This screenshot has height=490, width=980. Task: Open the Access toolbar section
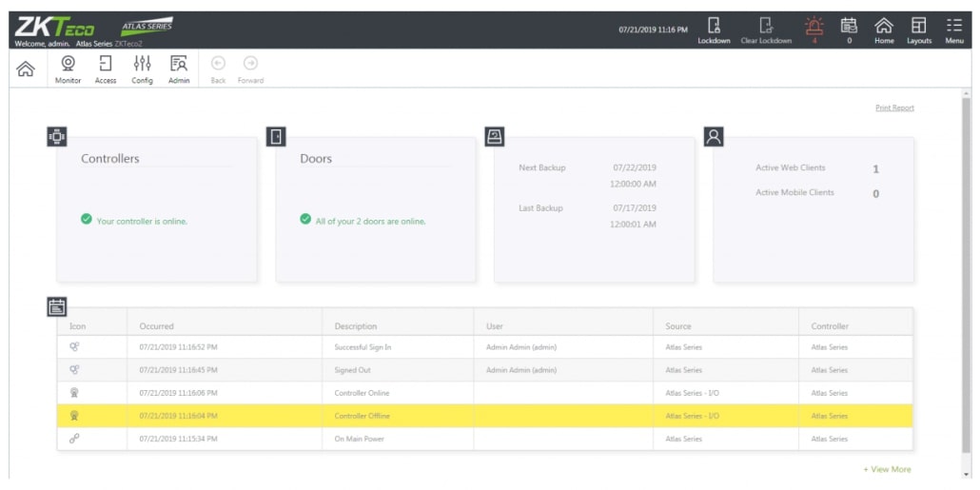[x=106, y=65]
